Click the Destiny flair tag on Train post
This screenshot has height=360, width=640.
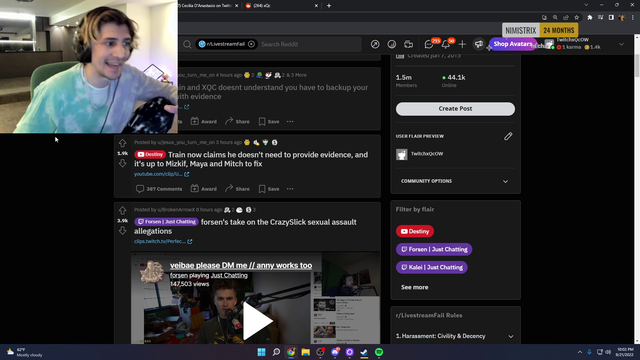click(x=150, y=154)
